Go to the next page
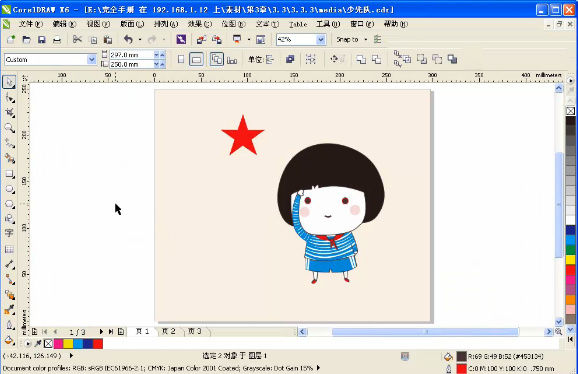Image resolution: width=578 pixels, height=374 pixels. pyautogui.click(x=101, y=332)
